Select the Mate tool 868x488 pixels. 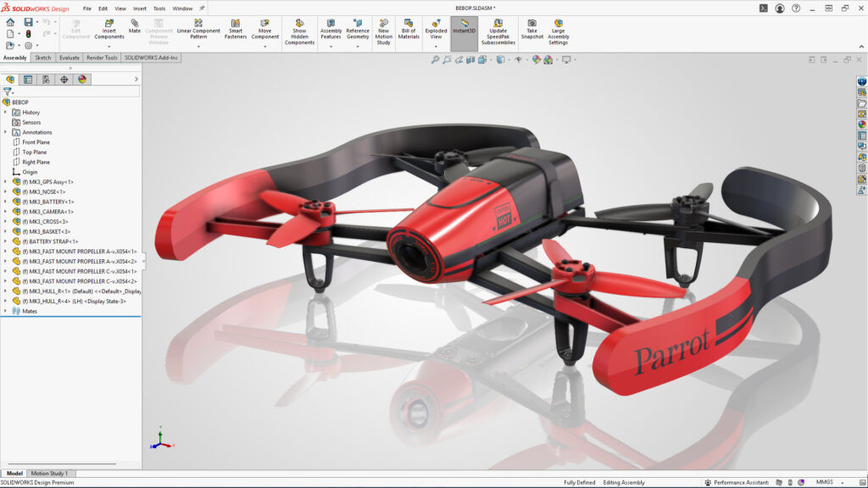pyautogui.click(x=135, y=26)
